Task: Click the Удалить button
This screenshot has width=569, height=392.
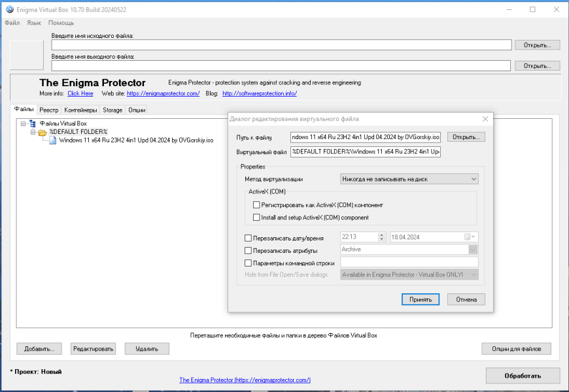Action: coord(147,349)
